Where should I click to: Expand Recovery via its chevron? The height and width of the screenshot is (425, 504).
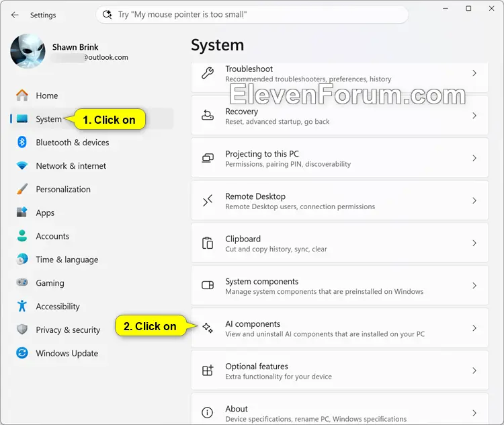pos(474,116)
